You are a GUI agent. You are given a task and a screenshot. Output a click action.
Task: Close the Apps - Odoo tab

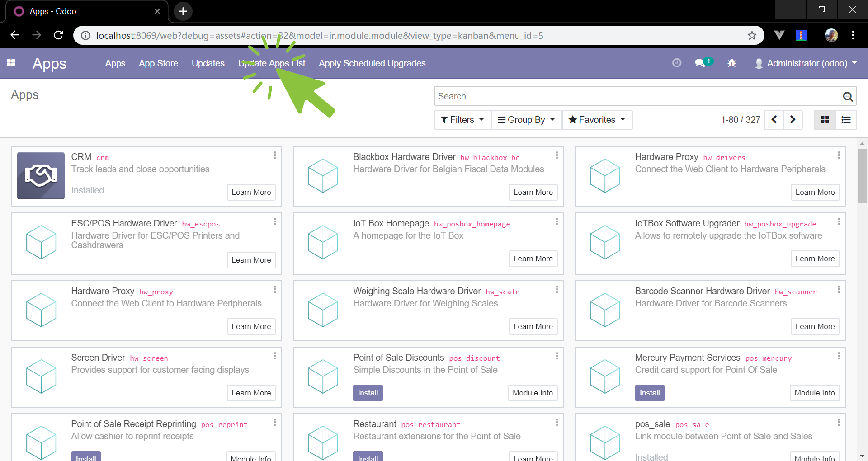(157, 11)
